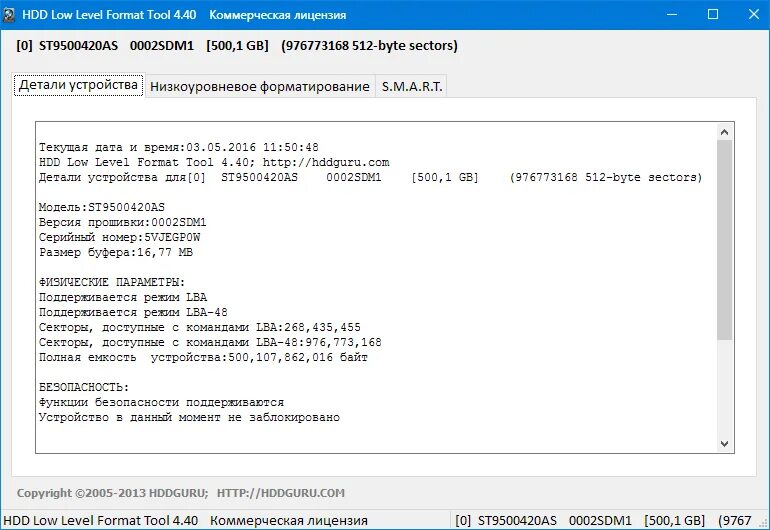
Task: Click the line 'Версия прошивки:0002SDM1'
Action: pyautogui.click(x=123, y=223)
